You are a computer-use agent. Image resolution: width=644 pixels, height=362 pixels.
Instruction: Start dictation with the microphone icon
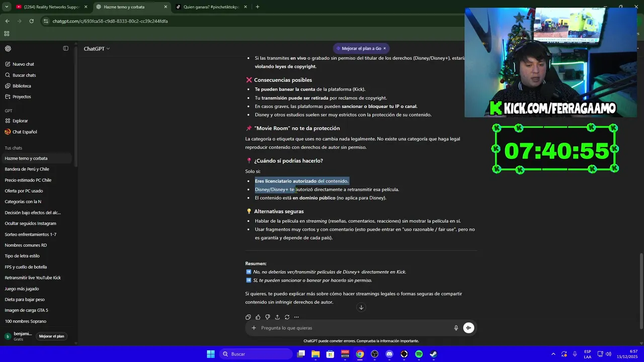(456, 328)
